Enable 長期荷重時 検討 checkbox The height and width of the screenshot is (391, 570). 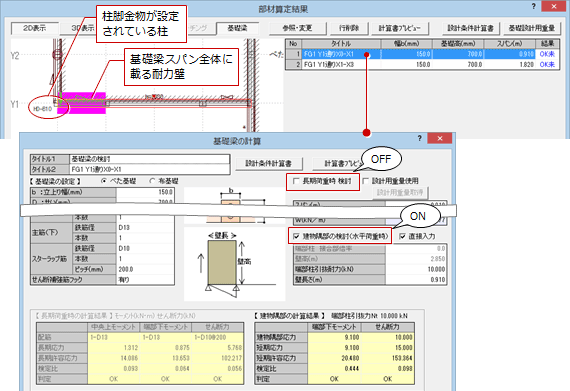[x=297, y=181]
